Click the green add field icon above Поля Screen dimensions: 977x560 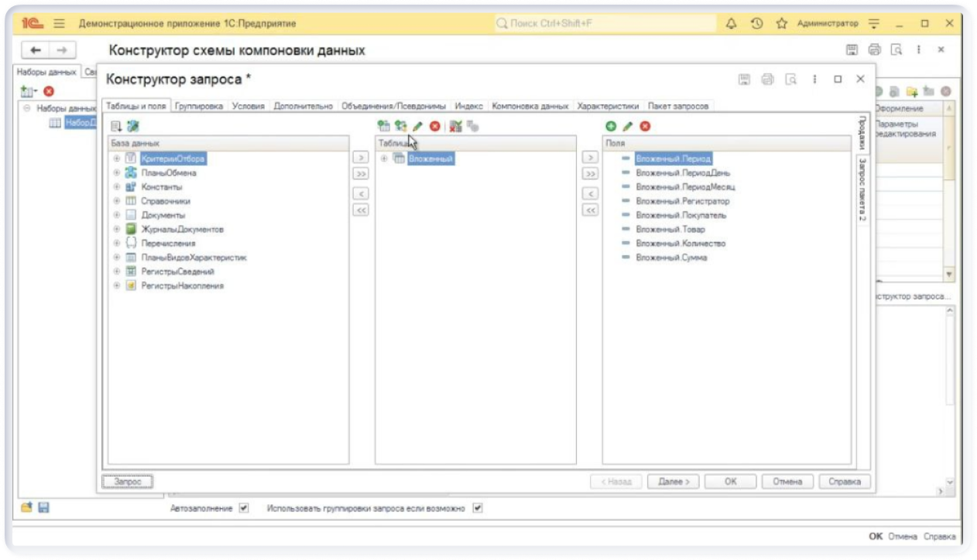(611, 126)
